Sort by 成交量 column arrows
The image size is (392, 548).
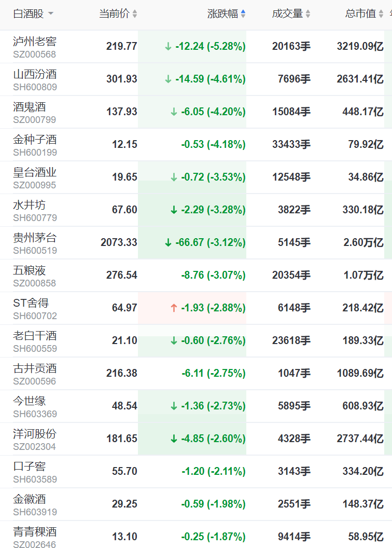coord(308,15)
